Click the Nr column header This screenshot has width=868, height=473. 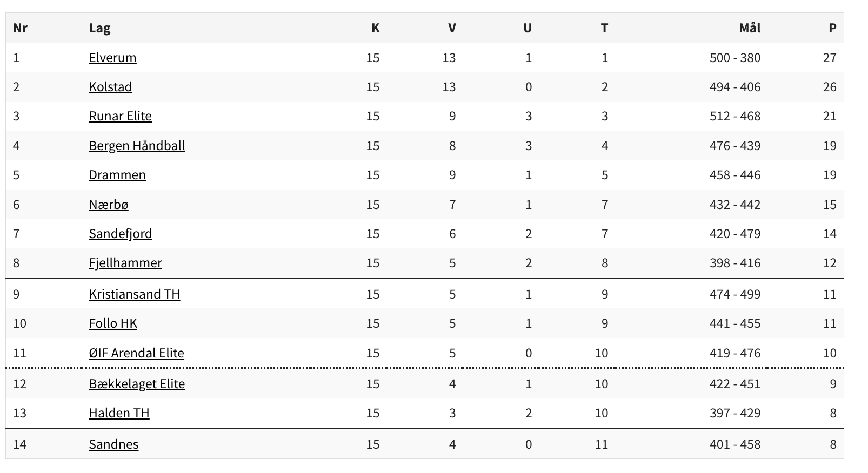20,28
